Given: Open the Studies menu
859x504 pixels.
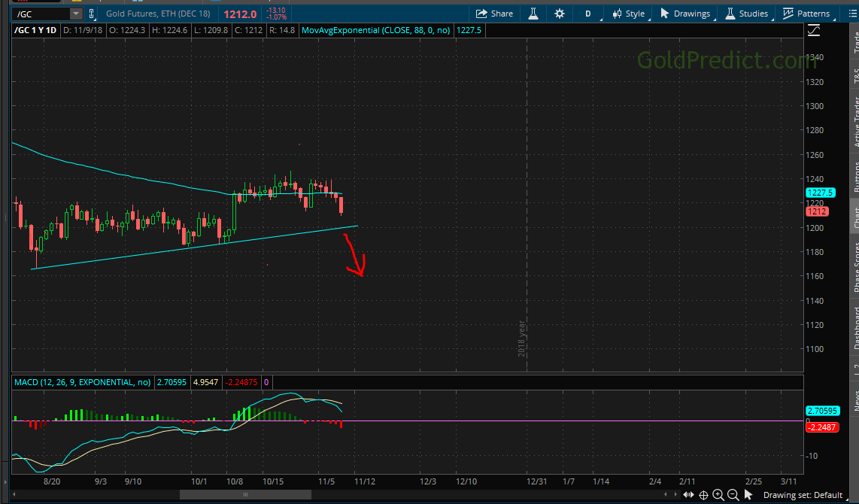Looking at the screenshot, I should pos(746,14).
